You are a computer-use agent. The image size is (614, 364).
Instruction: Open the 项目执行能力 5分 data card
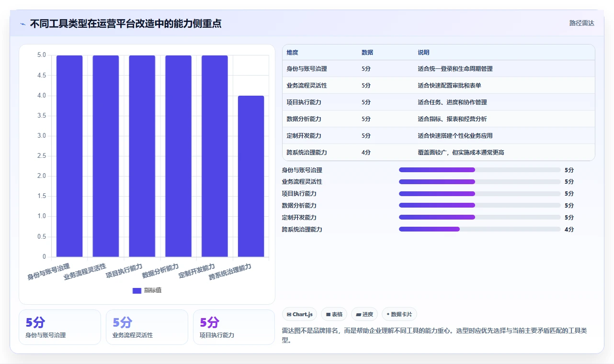tap(234, 327)
